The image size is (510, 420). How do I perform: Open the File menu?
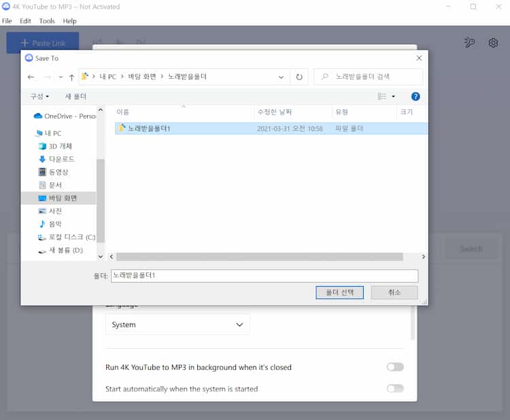tap(7, 21)
